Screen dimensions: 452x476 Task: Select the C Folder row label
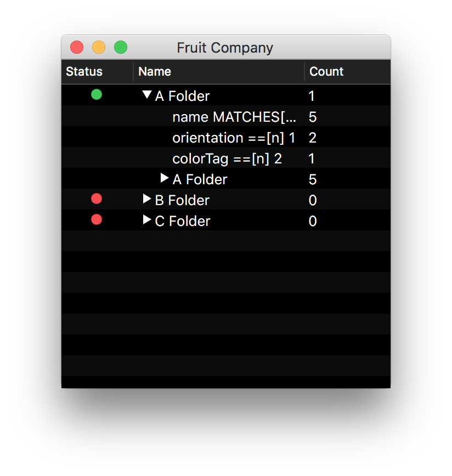pyautogui.click(x=183, y=221)
